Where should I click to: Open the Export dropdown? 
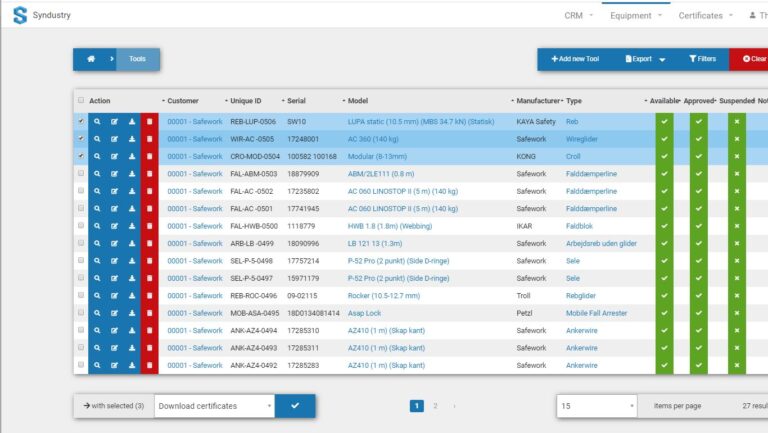pos(645,59)
